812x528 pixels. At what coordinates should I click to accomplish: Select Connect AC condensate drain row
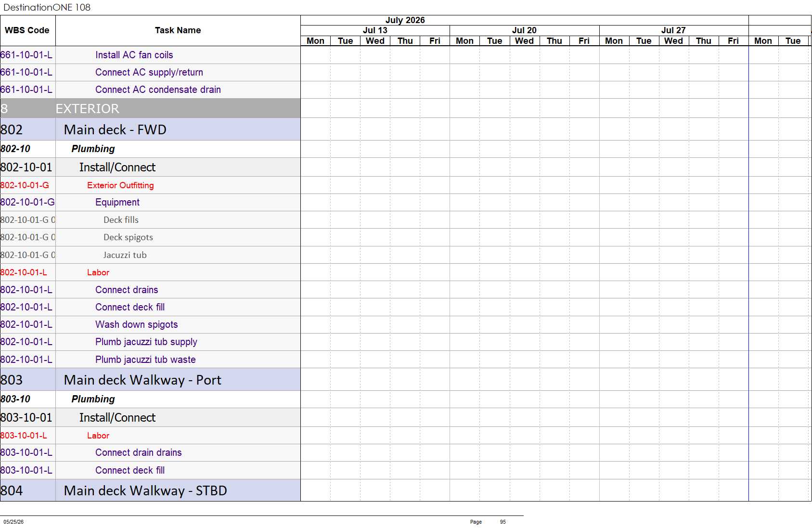[x=150, y=90]
